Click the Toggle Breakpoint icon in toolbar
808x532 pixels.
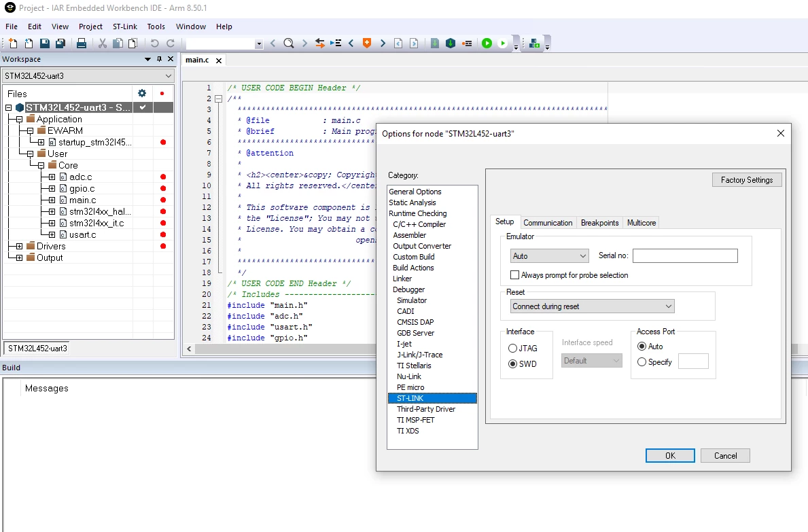pos(467,43)
